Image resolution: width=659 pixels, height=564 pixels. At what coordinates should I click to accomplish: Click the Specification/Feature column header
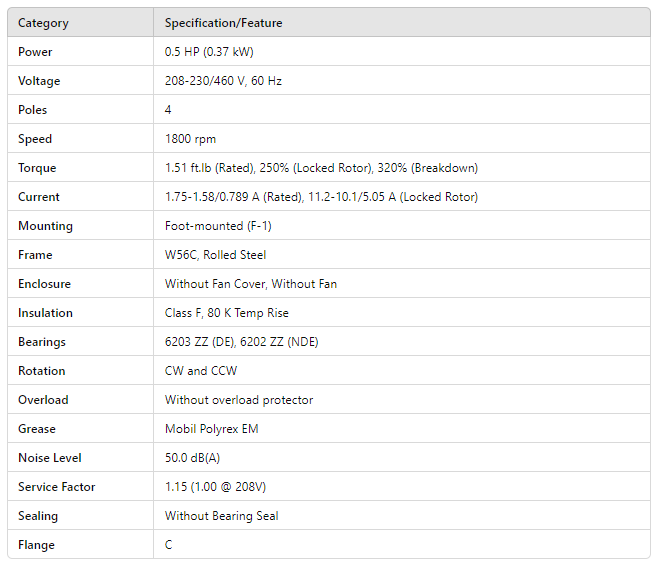click(224, 23)
